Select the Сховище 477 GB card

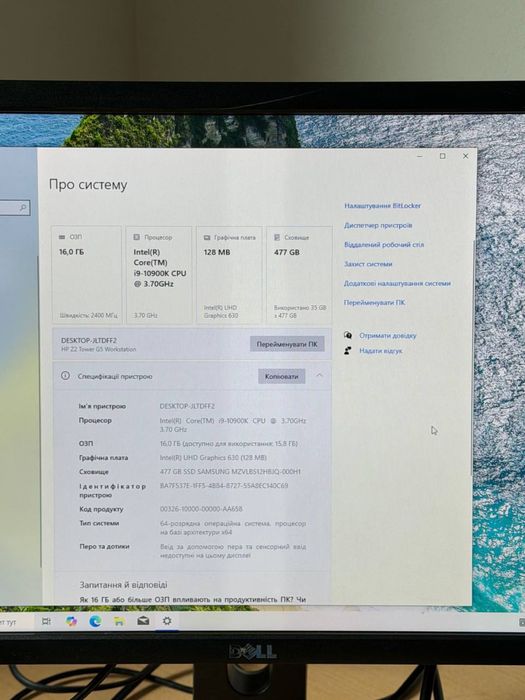(x=300, y=275)
